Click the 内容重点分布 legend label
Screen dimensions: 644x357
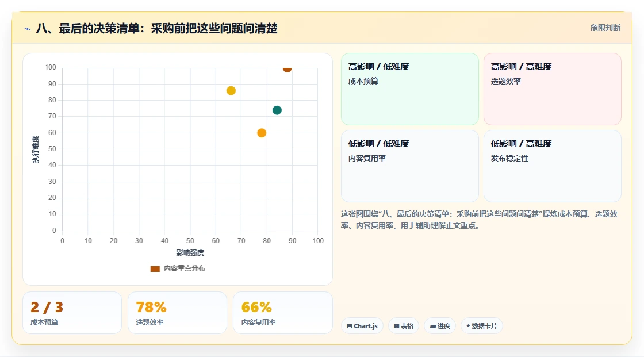tap(185, 268)
